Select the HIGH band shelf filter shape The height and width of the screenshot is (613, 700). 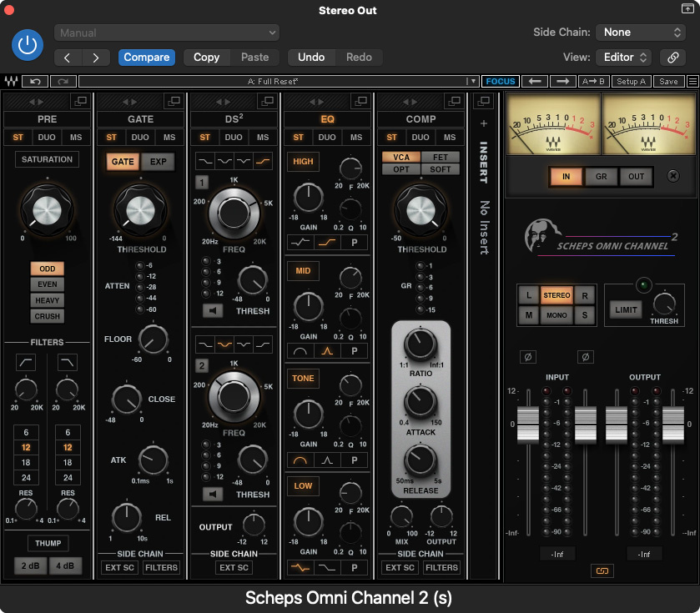pyautogui.click(x=327, y=242)
